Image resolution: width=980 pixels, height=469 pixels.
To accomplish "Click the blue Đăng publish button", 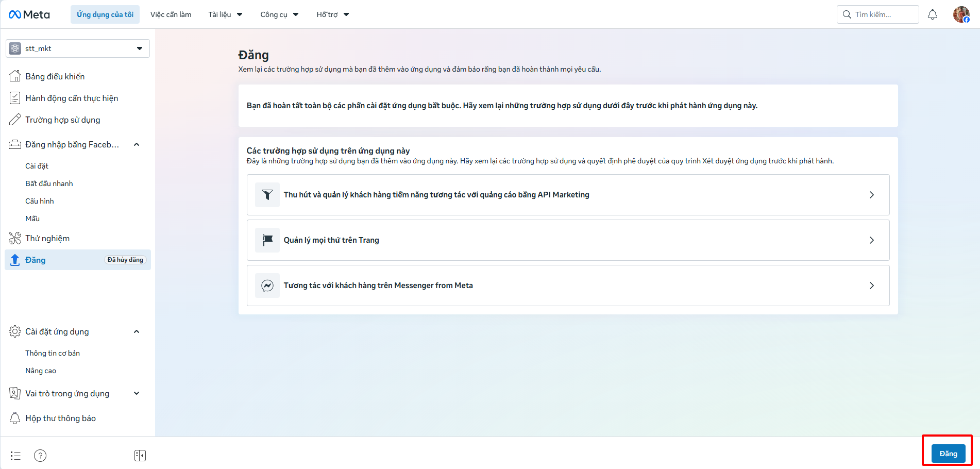I will click(948, 454).
